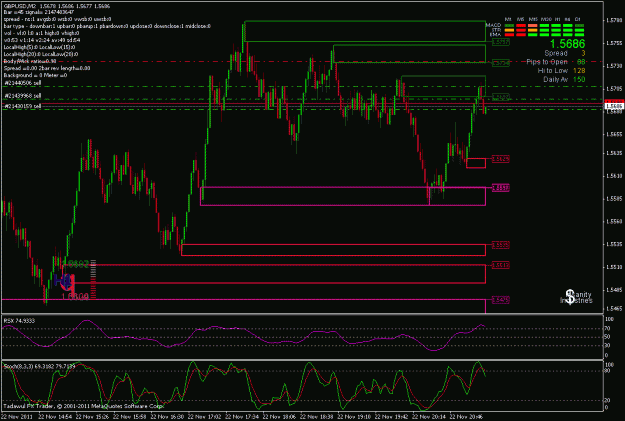Screen dimensions: 625x421
Task: Click 1.5560 on the price axis
Action: pos(614,221)
